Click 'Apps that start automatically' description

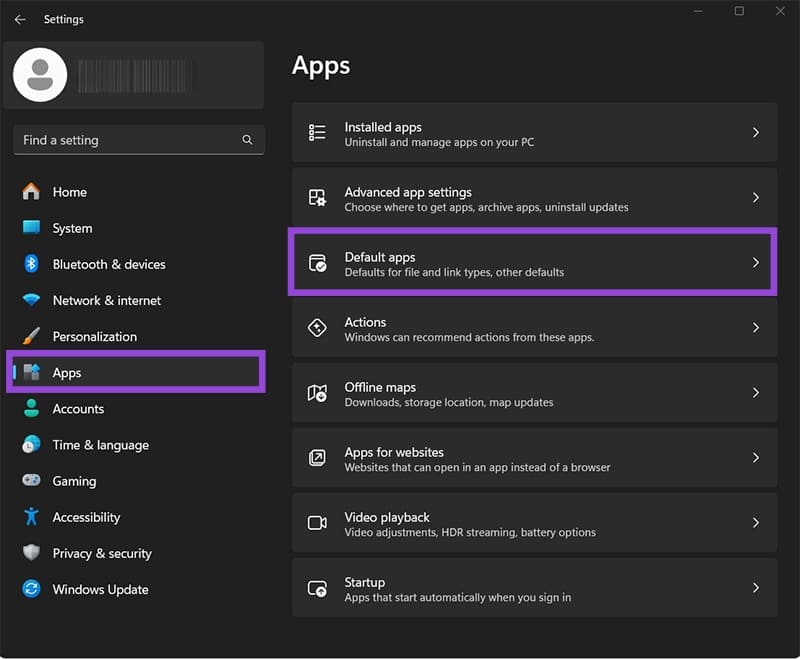coord(458,597)
